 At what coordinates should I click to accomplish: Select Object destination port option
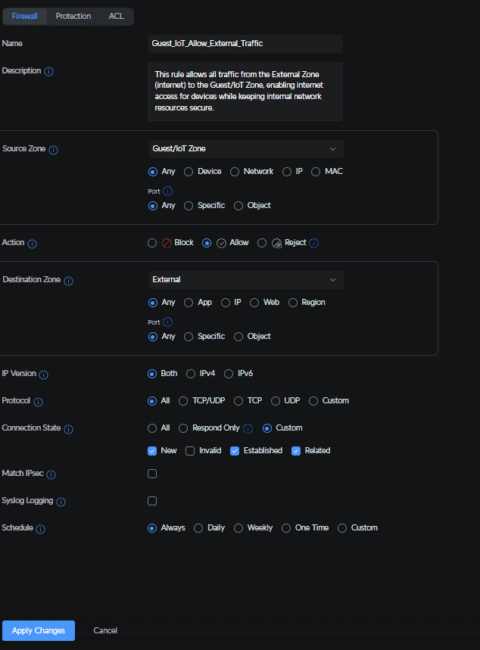tap(238, 337)
